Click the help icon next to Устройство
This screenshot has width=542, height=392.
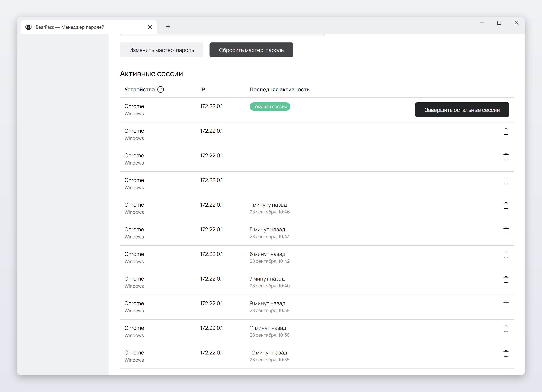point(161,89)
